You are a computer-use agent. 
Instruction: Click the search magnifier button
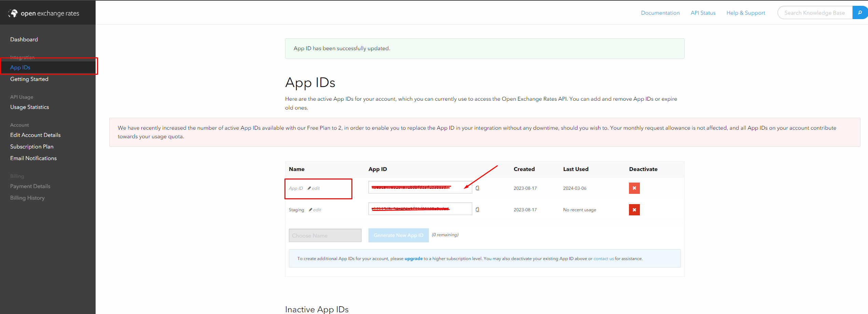click(860, 13)
